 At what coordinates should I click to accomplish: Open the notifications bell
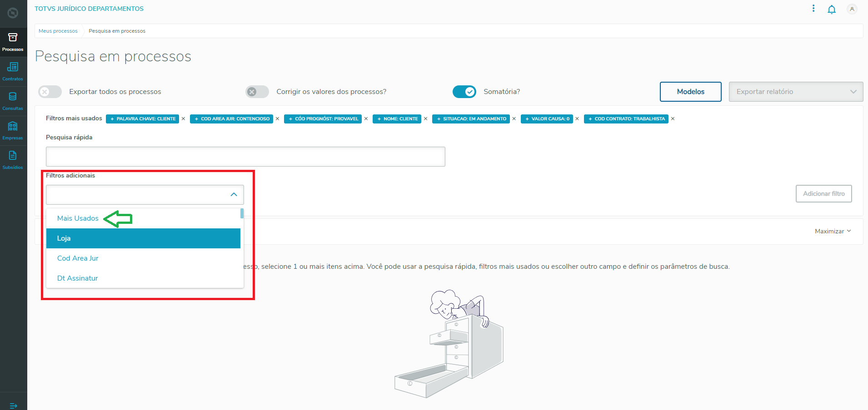(832, 9)
